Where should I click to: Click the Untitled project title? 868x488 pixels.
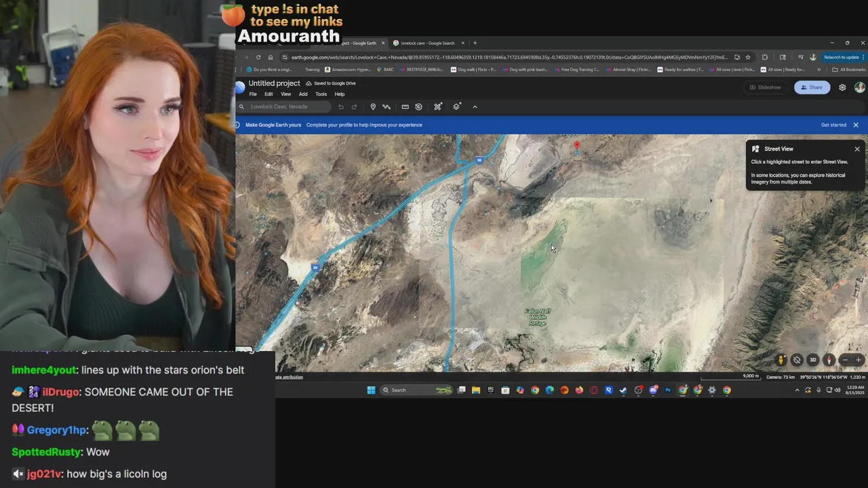pyautogui.click(x=274, y=83)
